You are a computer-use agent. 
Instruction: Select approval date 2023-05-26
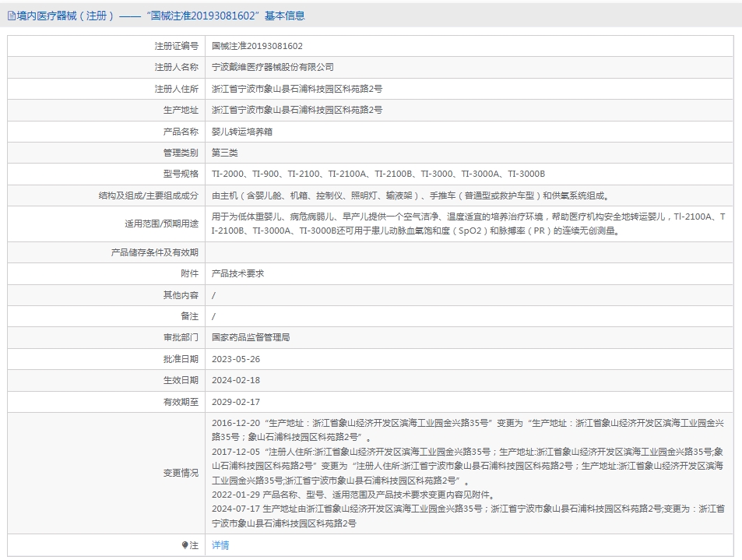[x=236, y=359]
